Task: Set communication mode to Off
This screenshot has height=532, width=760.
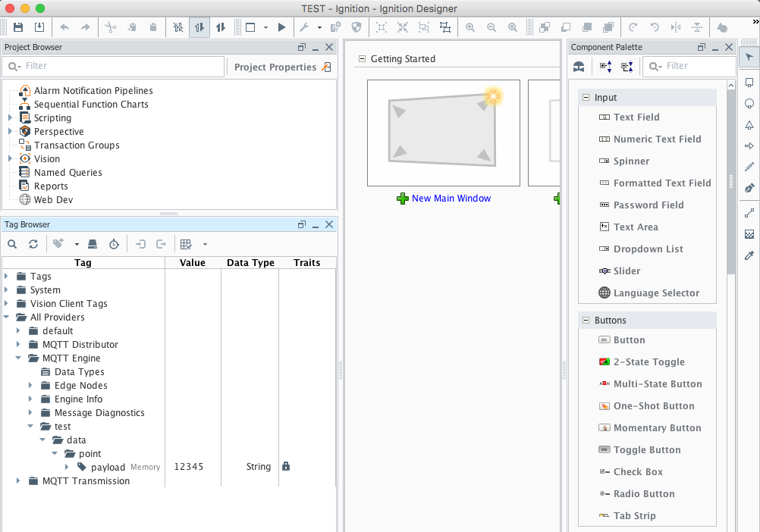Action: pyautogui.click(x=178, y=27)
